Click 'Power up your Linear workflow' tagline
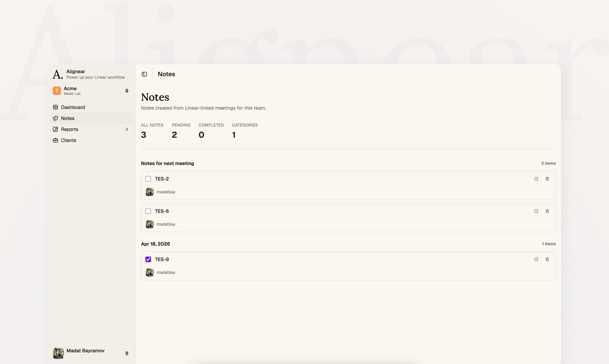This screenshot has height=364, width=609. pyautogui.click(x=96, y=77)
